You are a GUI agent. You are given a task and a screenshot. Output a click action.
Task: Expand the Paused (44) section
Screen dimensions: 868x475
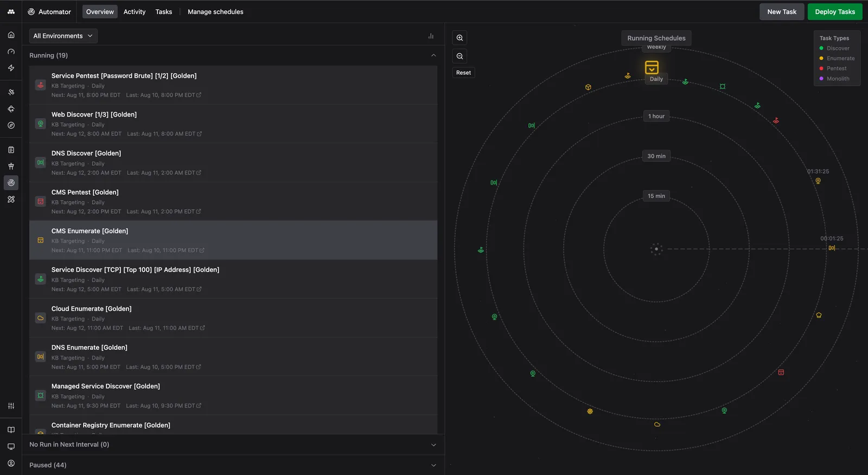click(233, 465)
